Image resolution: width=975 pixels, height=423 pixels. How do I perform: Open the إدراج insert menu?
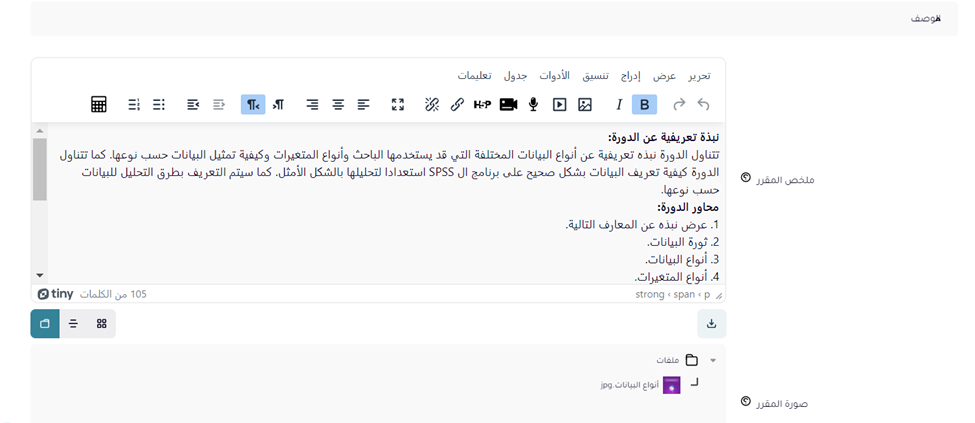pos(633,76)
